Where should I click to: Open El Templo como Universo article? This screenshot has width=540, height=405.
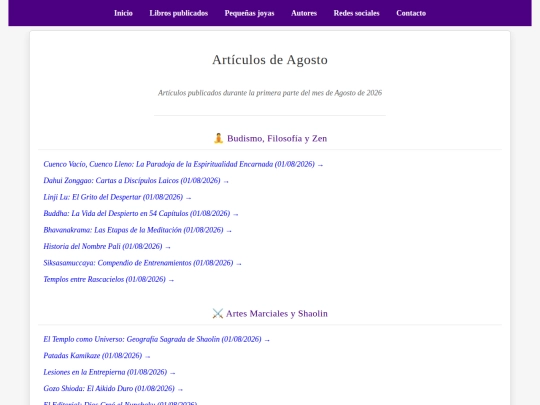[157, 340]
